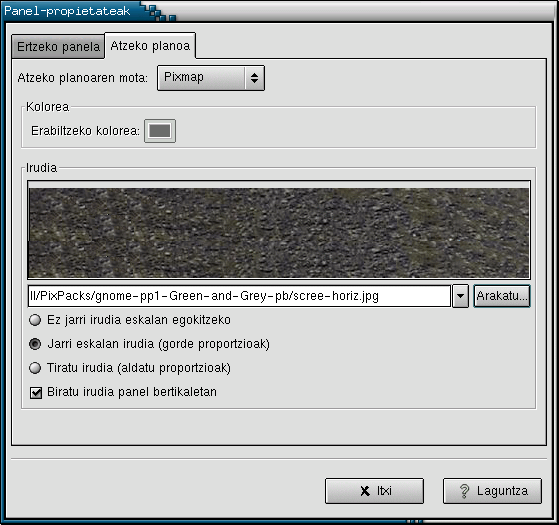
Task: Click the Arakatu... browse button
Action: coord(502,296)
